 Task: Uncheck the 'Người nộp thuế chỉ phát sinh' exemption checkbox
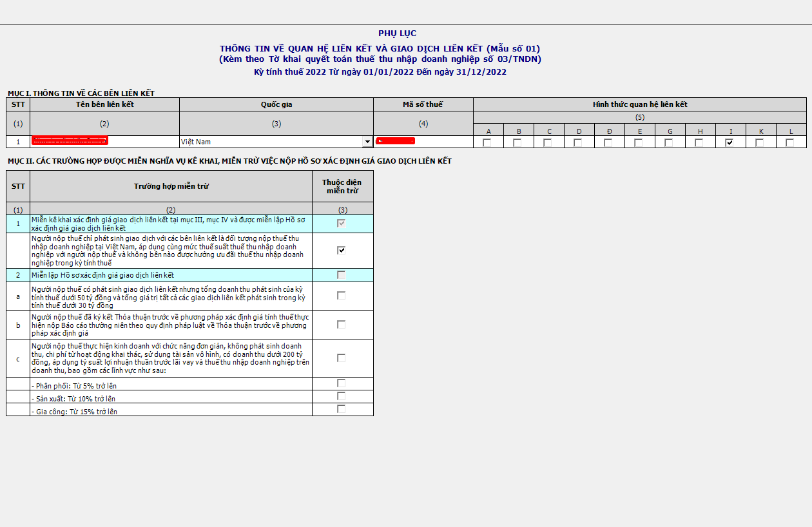tap(342, 251)
